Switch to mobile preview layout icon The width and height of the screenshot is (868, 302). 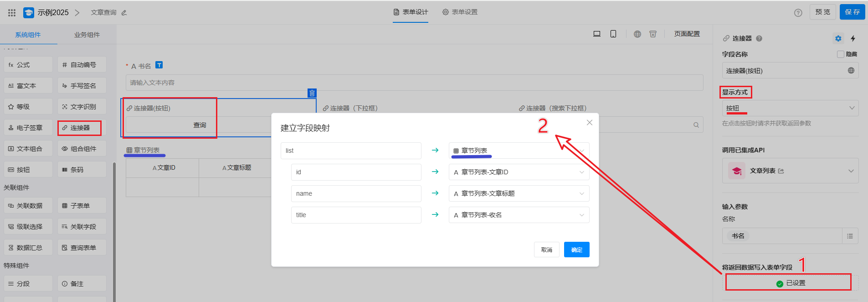(613, 34)
